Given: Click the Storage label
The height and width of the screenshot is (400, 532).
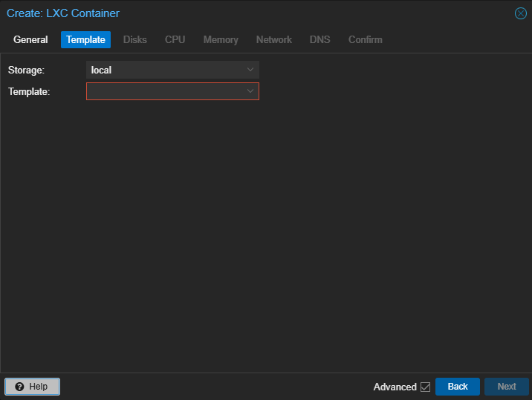Looking at the screenshot, I should (x=27, y=71).
